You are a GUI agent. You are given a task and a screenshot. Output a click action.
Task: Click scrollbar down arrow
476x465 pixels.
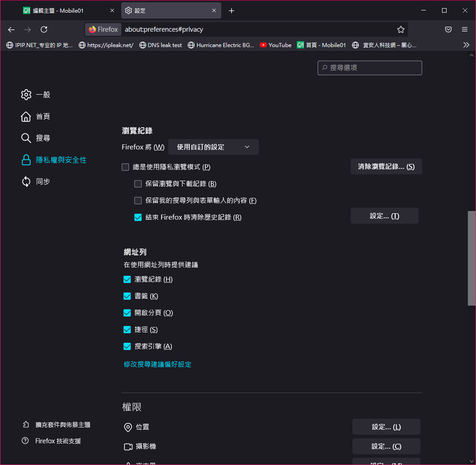coord(471,461)
